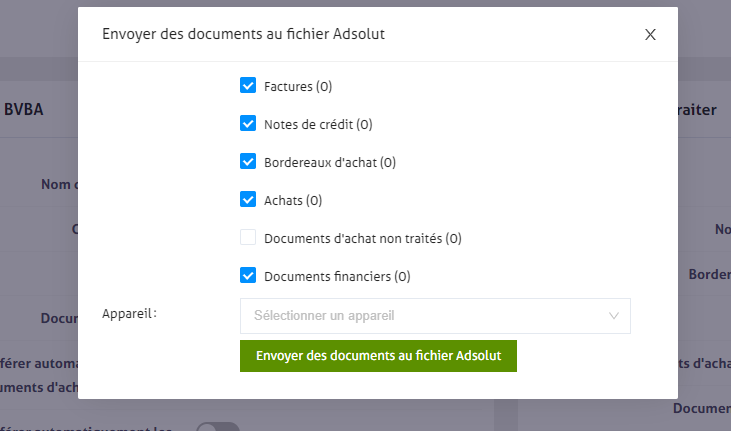Select the 'Bordereaux d'achat (0)' label text
This screenshot has width=731, height=431.
(330, 162)
